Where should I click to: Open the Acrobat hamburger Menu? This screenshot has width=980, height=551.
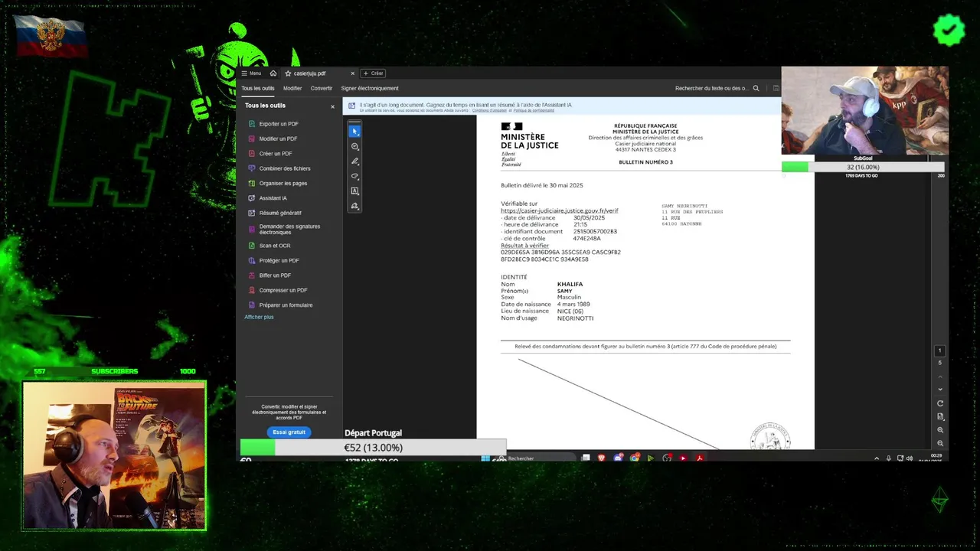click(251, 73)
